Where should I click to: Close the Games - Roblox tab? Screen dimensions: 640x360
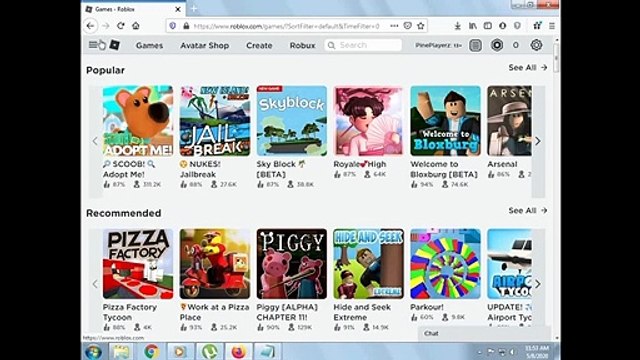[178, 9]
